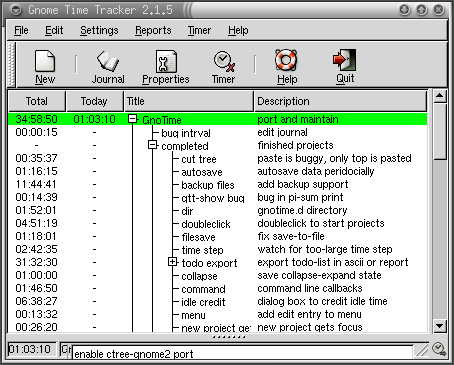Collapse the completed tree node
The image size is (454, 365).
tap(152, 145)
